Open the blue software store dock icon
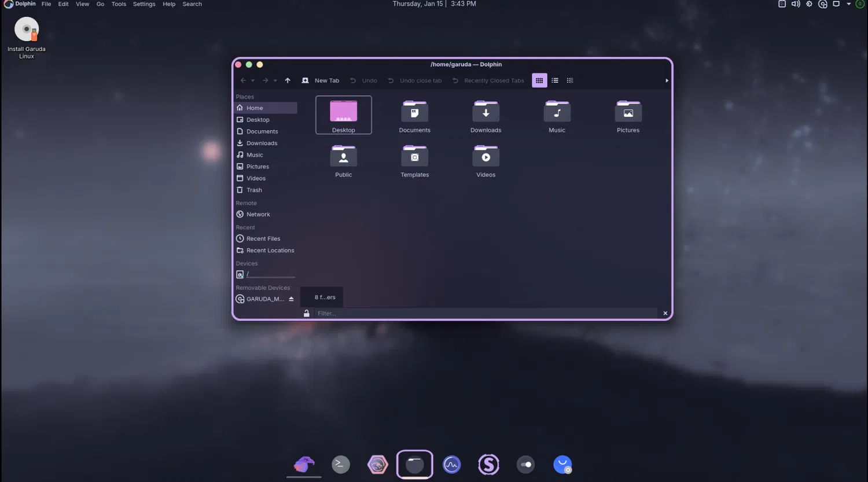The width and height of the screenshot is (868, 482). pos(562,464)
